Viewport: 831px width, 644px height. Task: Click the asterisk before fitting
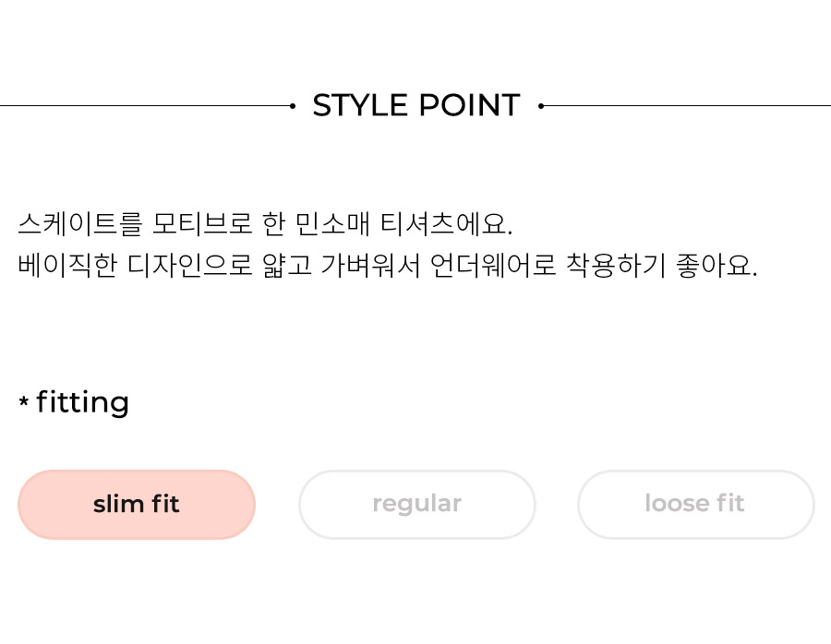23,401
